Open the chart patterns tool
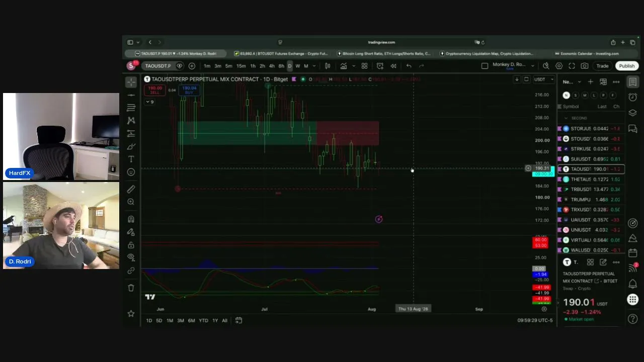Screen dimensions: 644x362 [131, 121]
